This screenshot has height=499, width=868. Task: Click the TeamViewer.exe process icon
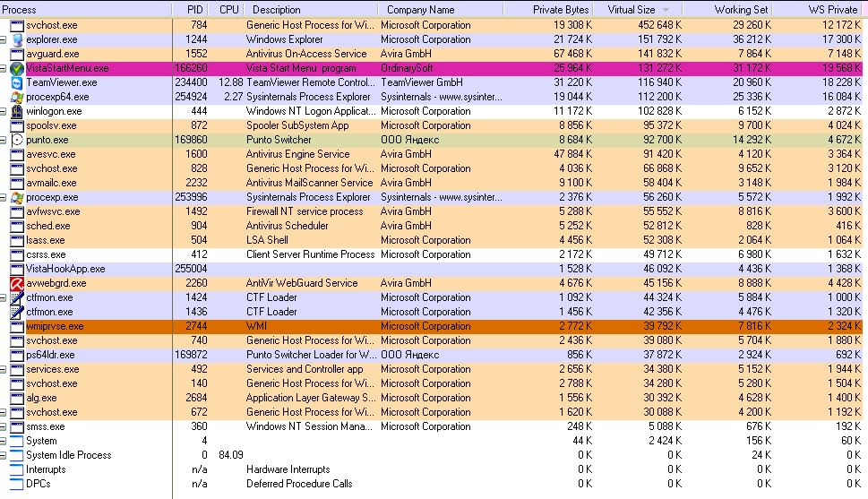tap(17, 82)
